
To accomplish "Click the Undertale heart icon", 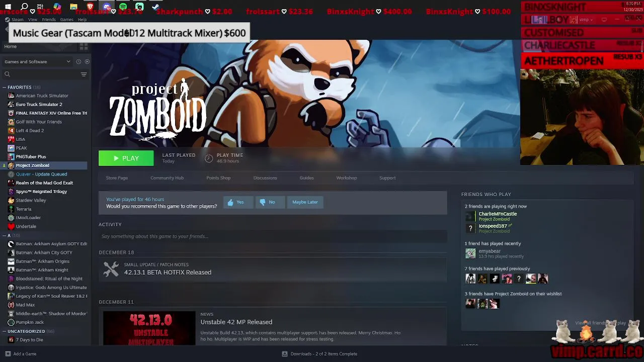I will click(11, 226).
